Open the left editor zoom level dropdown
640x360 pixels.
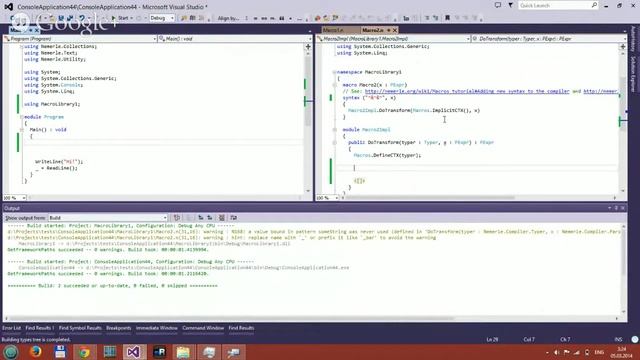click(15, 198)
